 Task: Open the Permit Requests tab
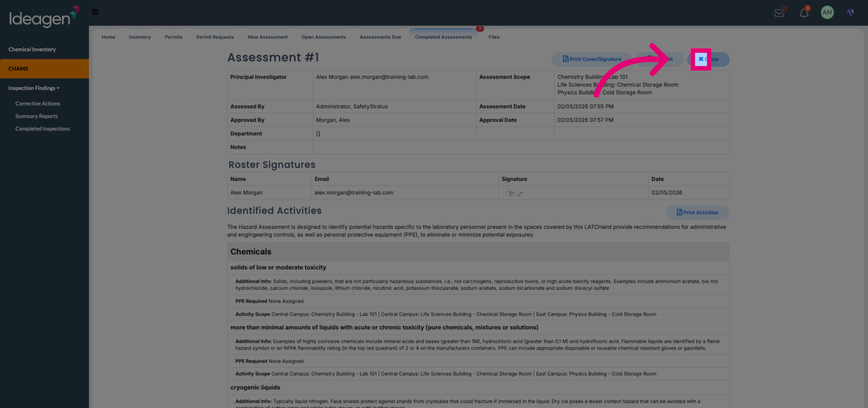point(215,37)
